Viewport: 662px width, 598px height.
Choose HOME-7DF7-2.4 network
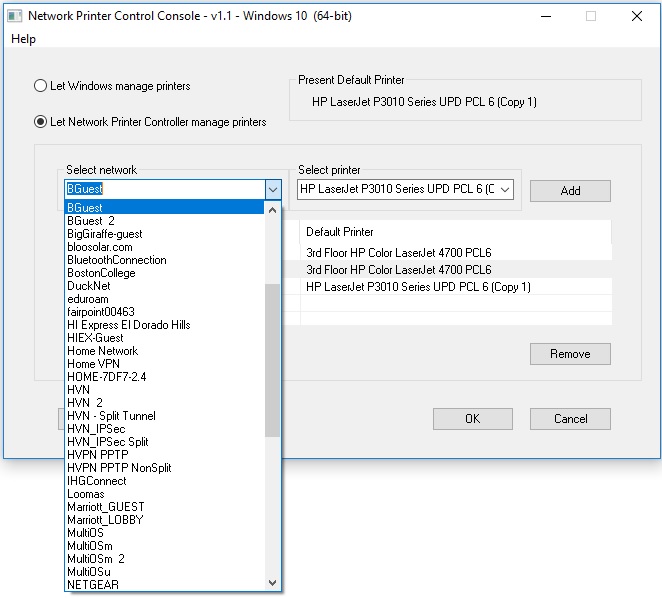click(165, 377)
